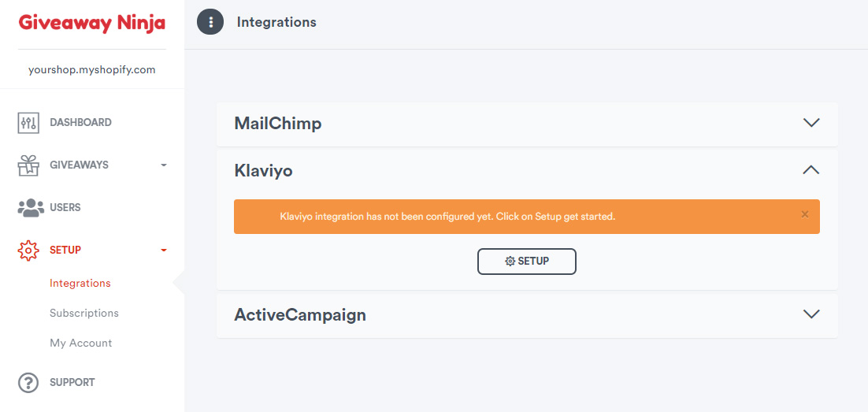
Task: Toggle the Giveaways submenu arrow
Action: [x=163, y=165]
